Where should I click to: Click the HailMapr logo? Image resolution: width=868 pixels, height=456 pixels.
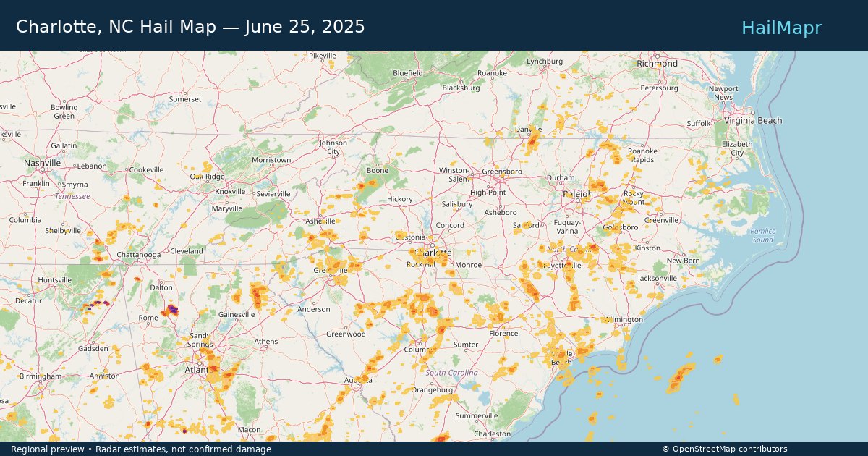point(781,28)
